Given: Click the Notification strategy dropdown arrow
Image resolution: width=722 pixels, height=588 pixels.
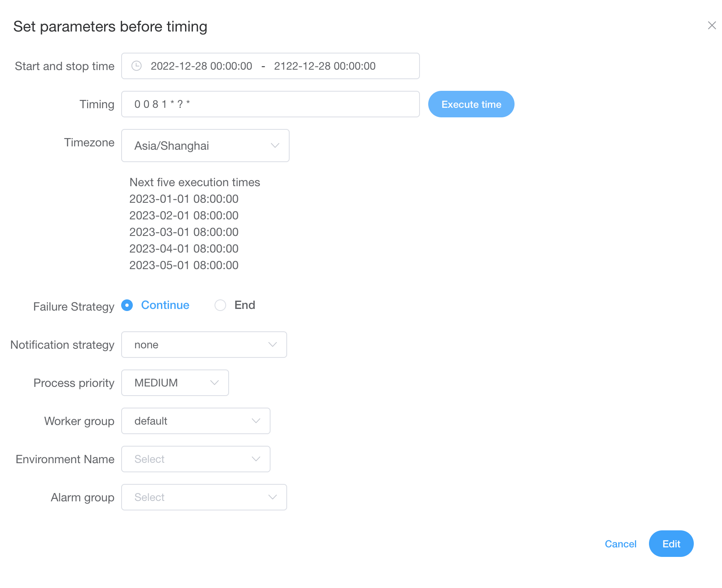Looking at the screenshot, I should 273,345.
